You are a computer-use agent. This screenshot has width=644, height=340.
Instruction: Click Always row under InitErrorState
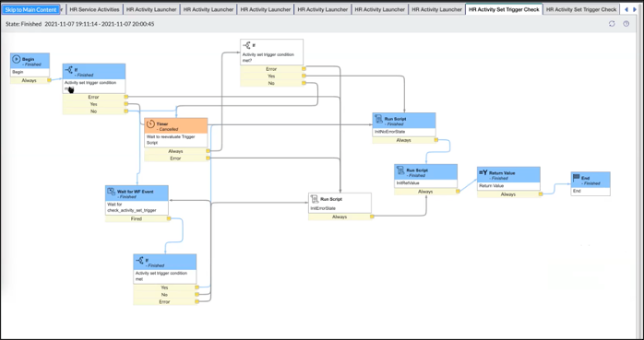(340, 217)
